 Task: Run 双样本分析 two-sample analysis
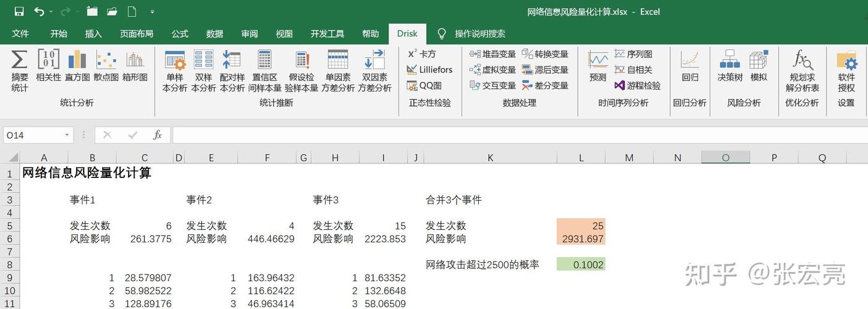tap(204, 70)
